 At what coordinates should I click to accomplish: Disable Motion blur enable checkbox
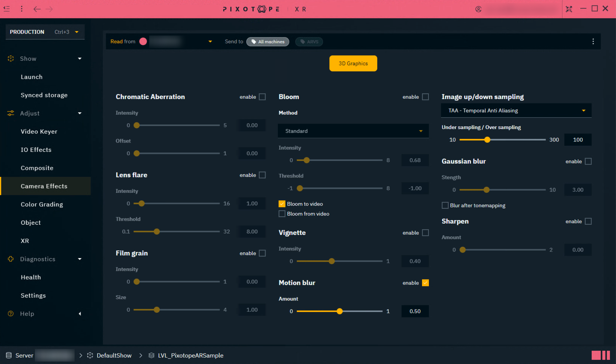425,283
